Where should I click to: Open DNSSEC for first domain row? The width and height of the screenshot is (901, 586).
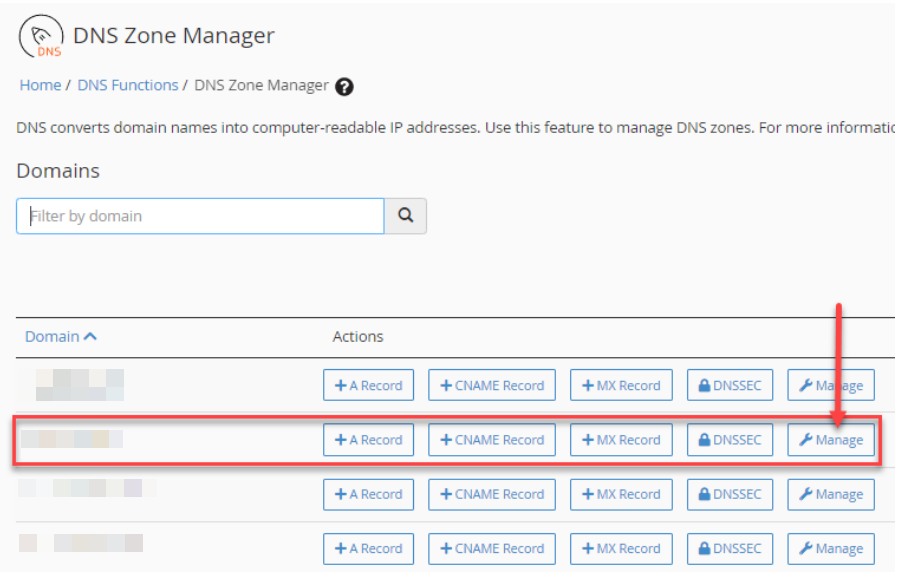click(x=730, y=385)
